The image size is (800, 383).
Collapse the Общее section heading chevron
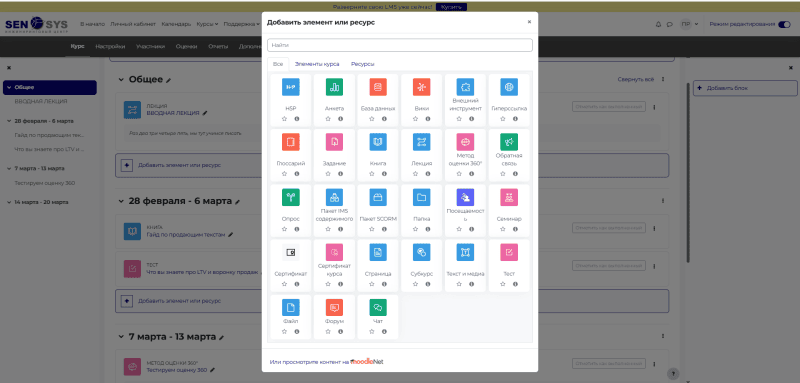tap(121, 80)
